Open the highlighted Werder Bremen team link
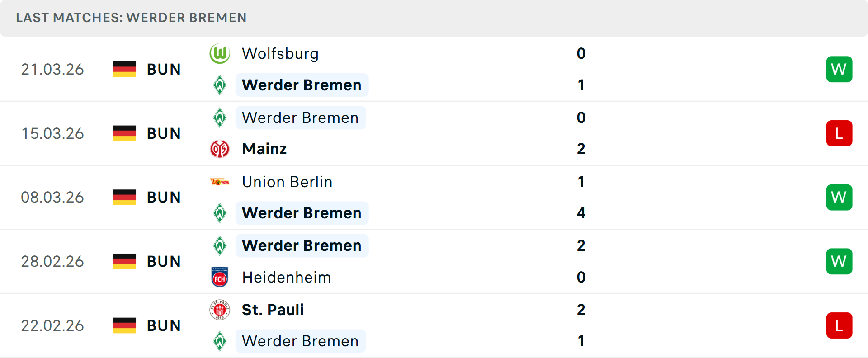The image size is (868, 358). (x=302, y=85)
